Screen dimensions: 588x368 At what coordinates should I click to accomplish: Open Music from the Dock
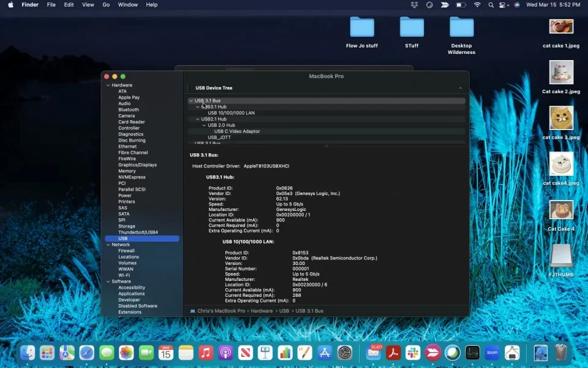pos(206,353)
